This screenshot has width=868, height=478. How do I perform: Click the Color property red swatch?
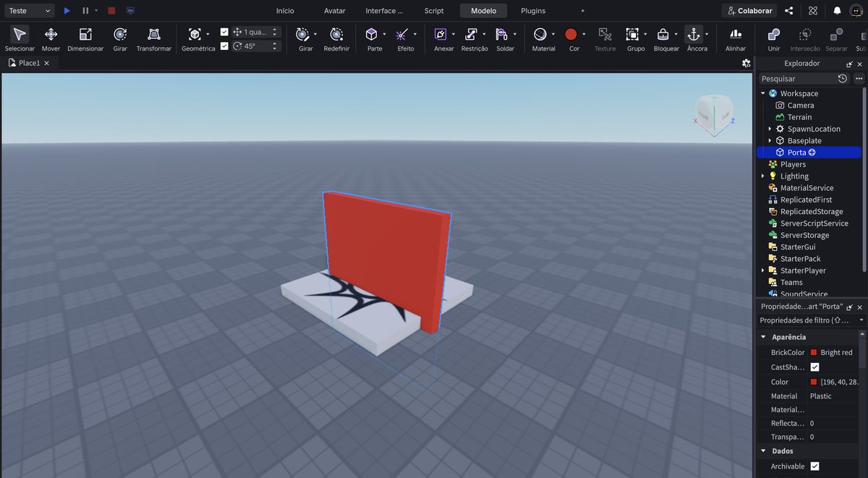(x=814, y=382)
